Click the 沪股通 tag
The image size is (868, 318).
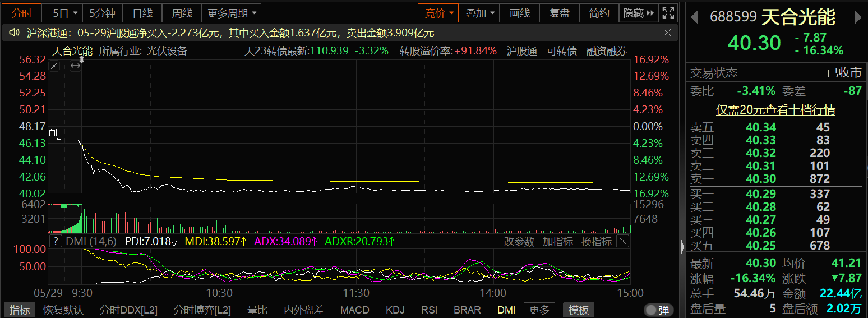pyautogui.click(x=522, y=51)
